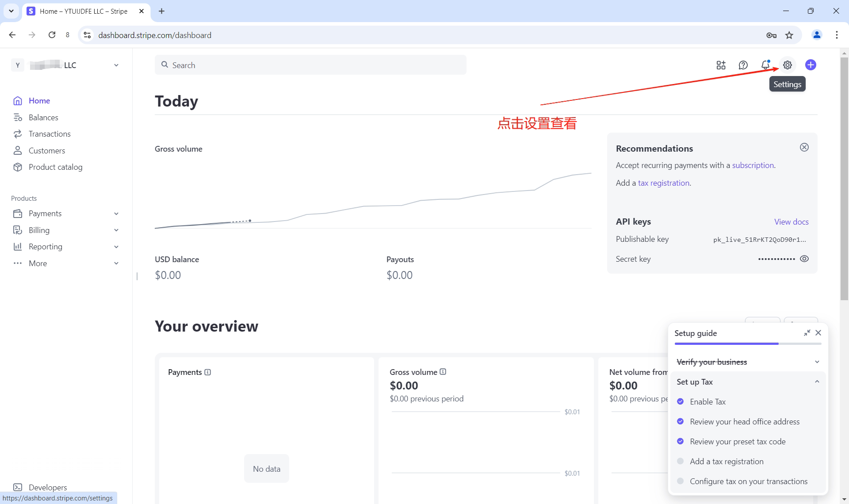
Task: Open the help question mark menu
Action: pos(743,65)
